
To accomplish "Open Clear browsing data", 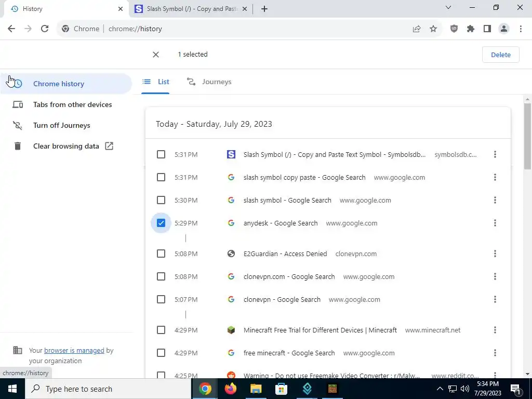I will [x=66, y=146].
